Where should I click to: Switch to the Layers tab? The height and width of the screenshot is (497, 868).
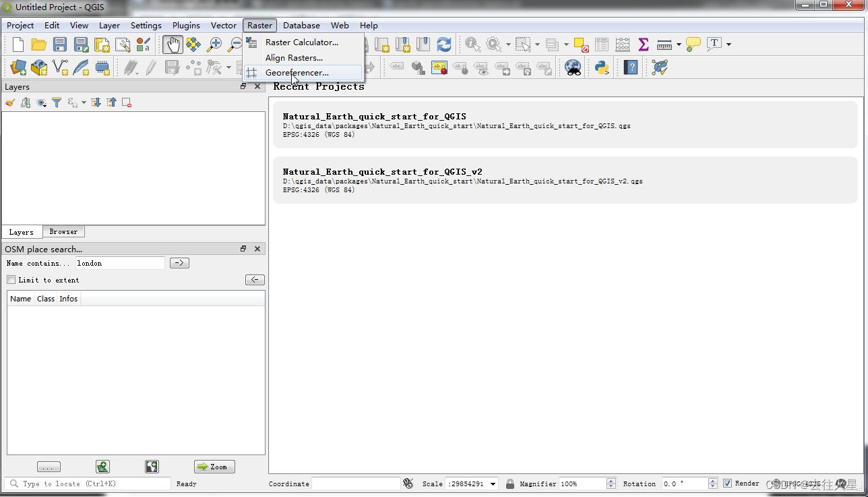pos(22,232)
